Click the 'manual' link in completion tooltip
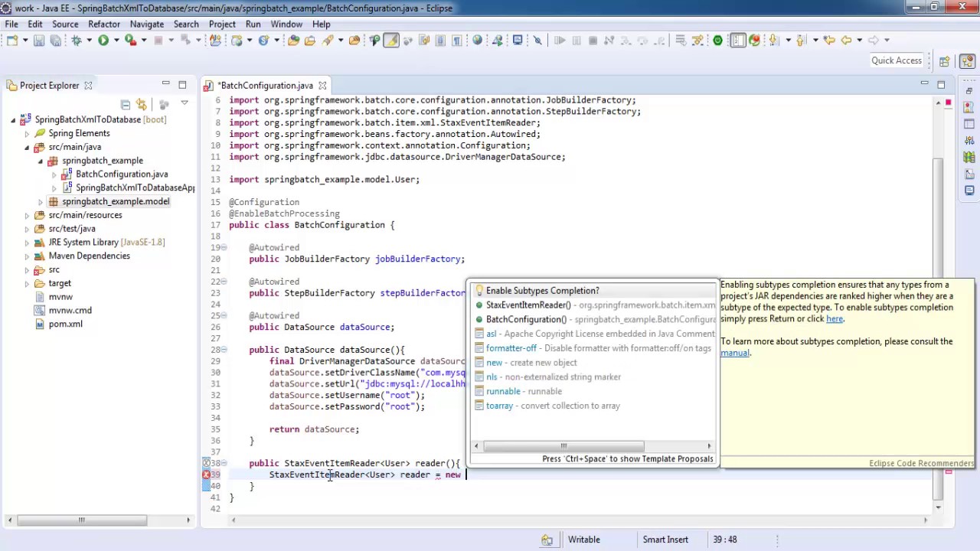The width and height of the screenshot is (980, 551). click(x=734, y=353)
